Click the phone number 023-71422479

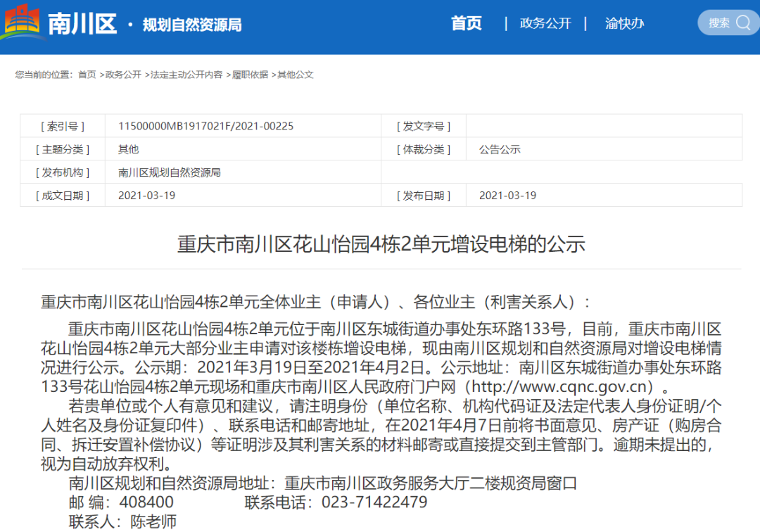(x=374, y=502)
